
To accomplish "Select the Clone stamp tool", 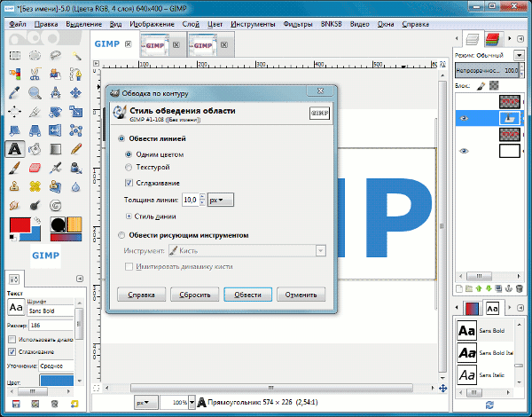I will tap(14, 186).
